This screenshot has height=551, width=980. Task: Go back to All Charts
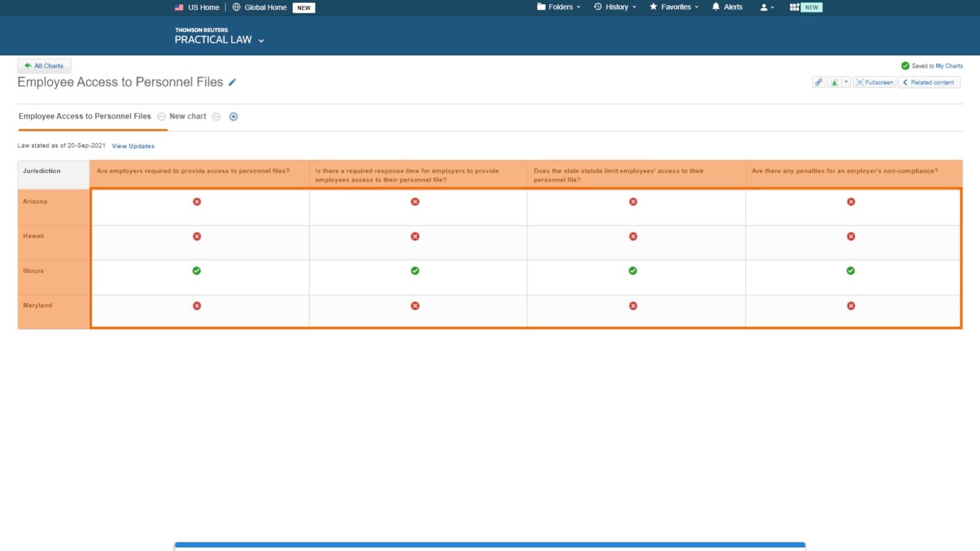pyautogui.click(x=44, y=66)
